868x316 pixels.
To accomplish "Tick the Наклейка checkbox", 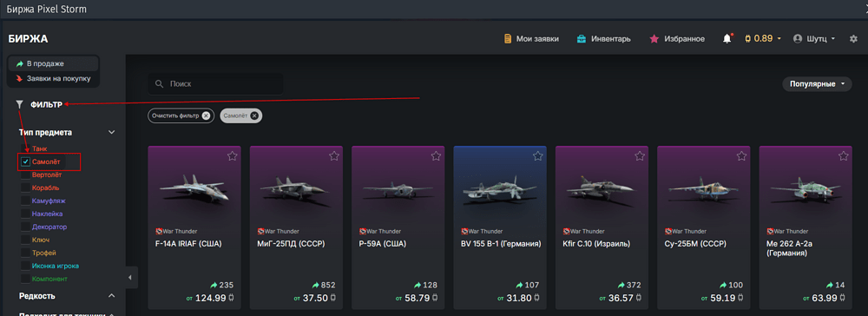I will (25, 214).
